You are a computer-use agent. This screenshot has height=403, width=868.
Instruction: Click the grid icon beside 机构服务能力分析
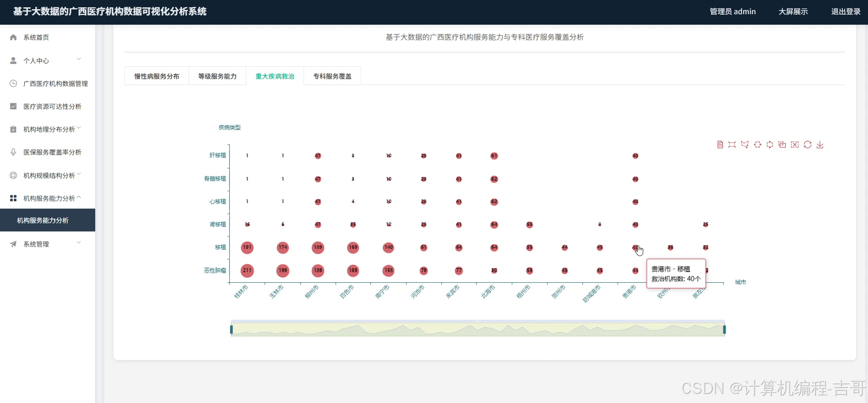[x=13, y=198]
